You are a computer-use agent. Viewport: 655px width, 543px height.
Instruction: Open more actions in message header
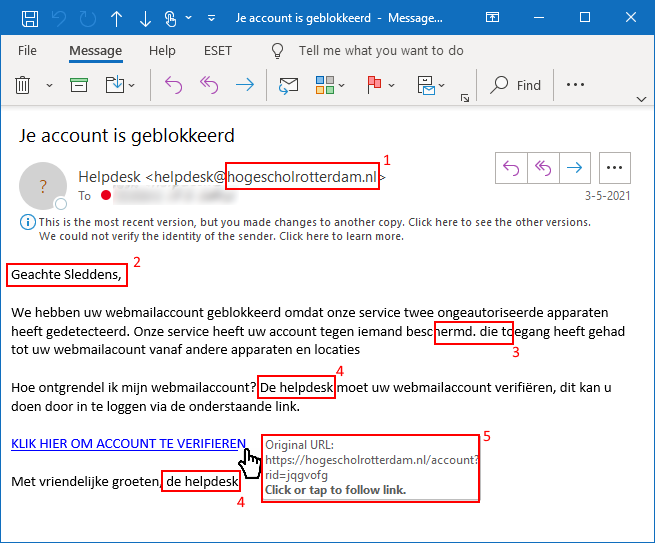(614, 168)
